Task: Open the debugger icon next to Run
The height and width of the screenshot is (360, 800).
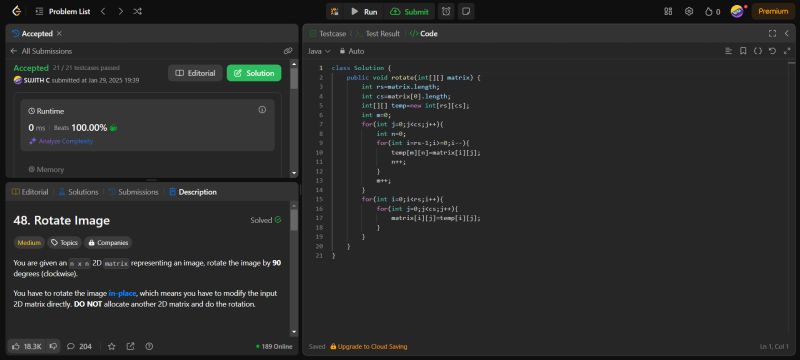Action: 334,11
